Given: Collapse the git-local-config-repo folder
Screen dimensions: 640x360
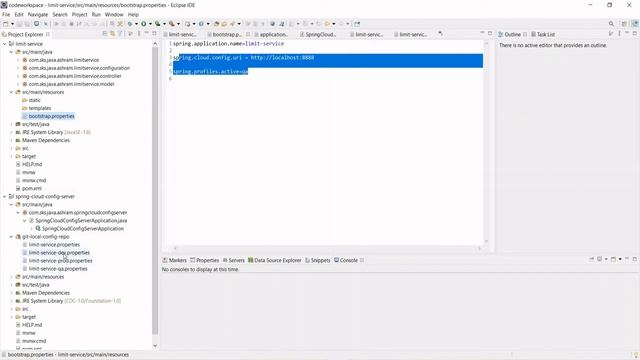Looking at the screenshot, I should (x=11, y=236).
